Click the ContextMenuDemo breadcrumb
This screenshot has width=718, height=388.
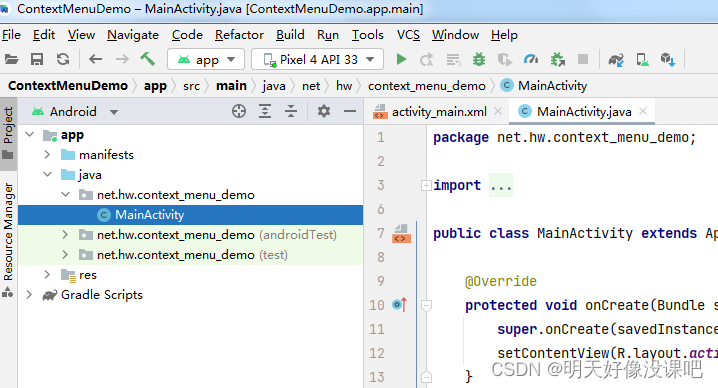(x=68, y=86)
